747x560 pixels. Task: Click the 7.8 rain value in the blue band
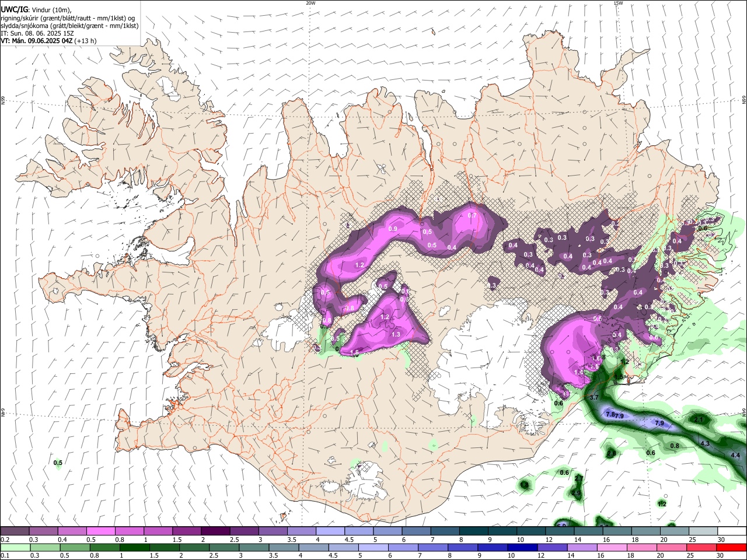(610, 414)
